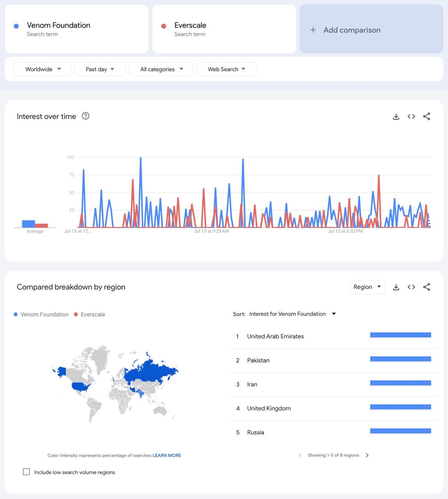Open the All categories dropdown
The height and width of the screenshot is (499, 448).
(161, 69)
